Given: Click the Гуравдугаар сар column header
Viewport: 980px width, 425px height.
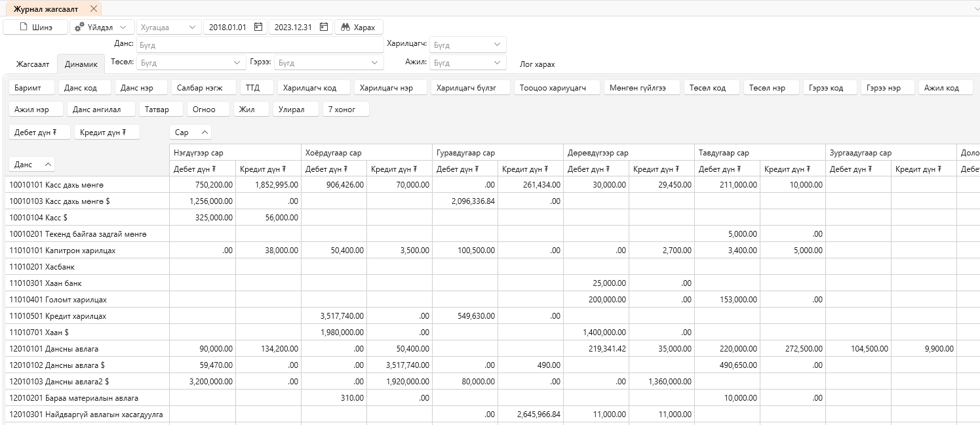Looking at the screenshot, I should 498,153.
